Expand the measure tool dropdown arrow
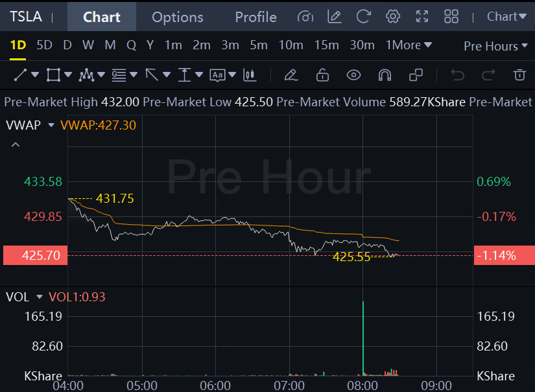 (199, 75)
